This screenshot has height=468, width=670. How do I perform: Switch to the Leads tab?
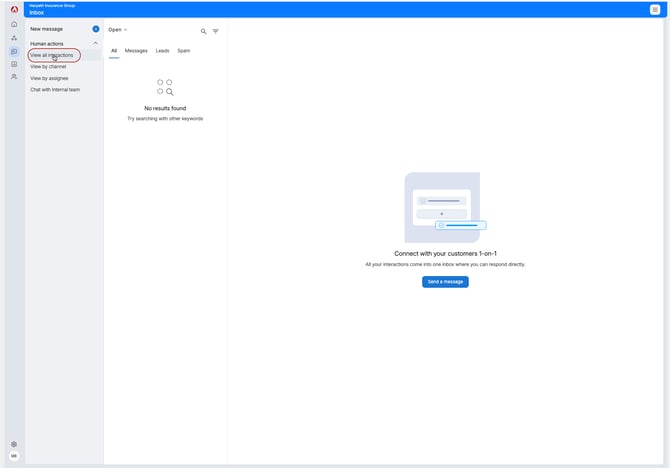coord(162,51)
